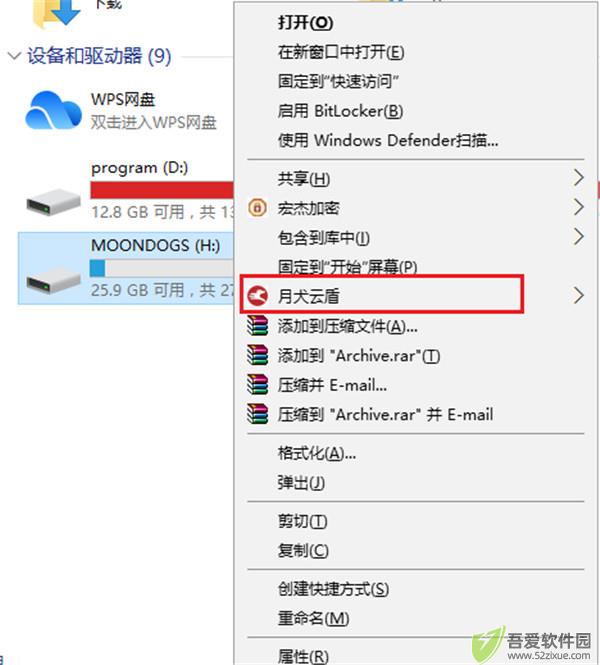Image resolution: width=600 pixels, height=665 pixels.
Task: Click WinRAR icon beside 压缩到 "Archive.rar" 并 E-mail
Action: (x=257, y=414)
